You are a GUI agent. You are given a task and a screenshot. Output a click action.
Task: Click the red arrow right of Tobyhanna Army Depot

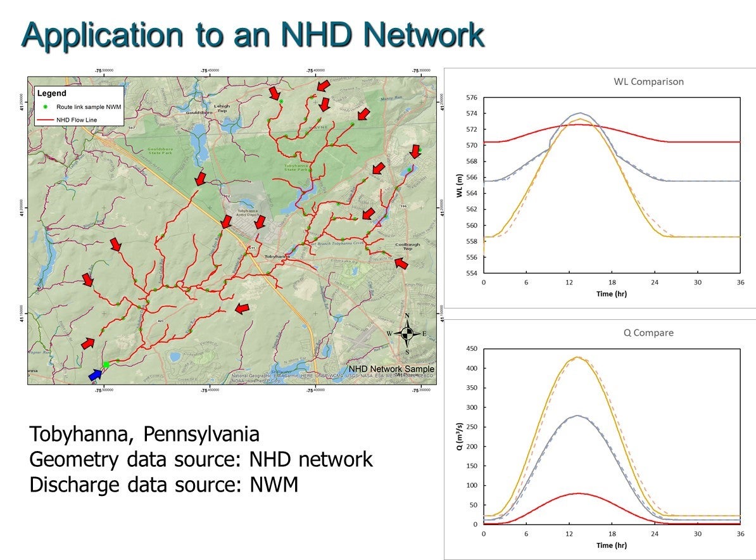tap(260, 222)
